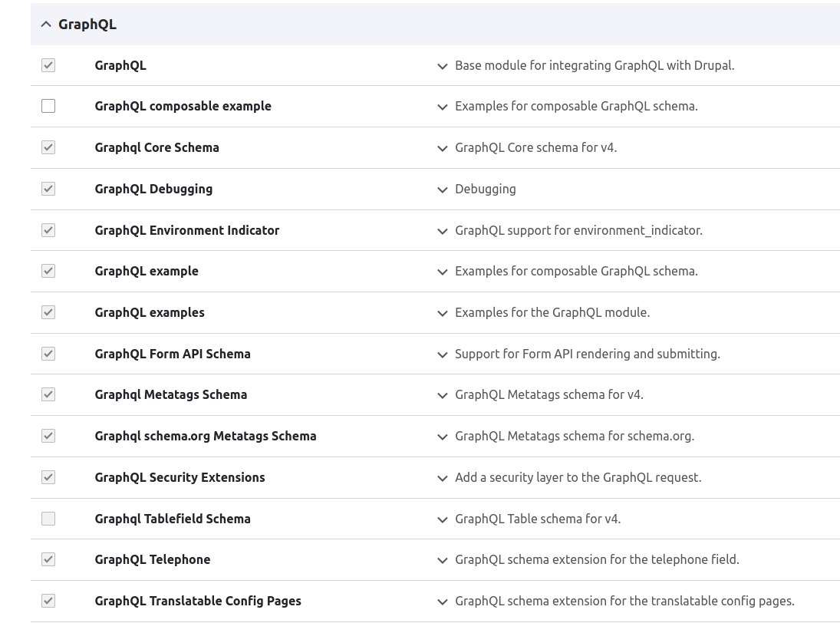Viewport: 840px width, 623px height.
Task: Expand 'GraphQL support for environment_indicator.' details
Action: [443, 232]
